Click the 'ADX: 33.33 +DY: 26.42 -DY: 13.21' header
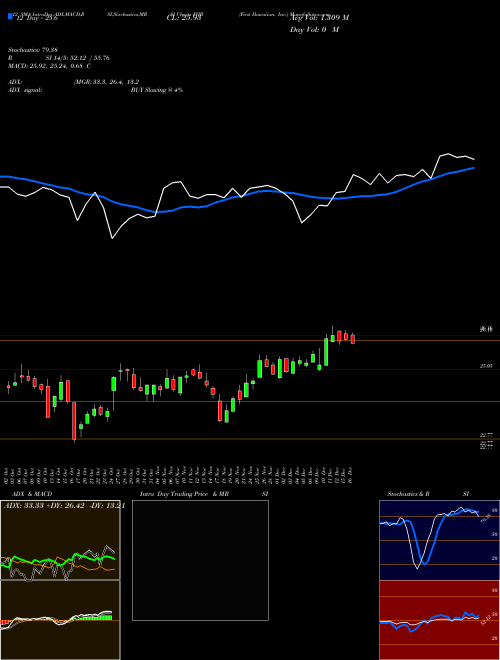 tap(64, 505)
